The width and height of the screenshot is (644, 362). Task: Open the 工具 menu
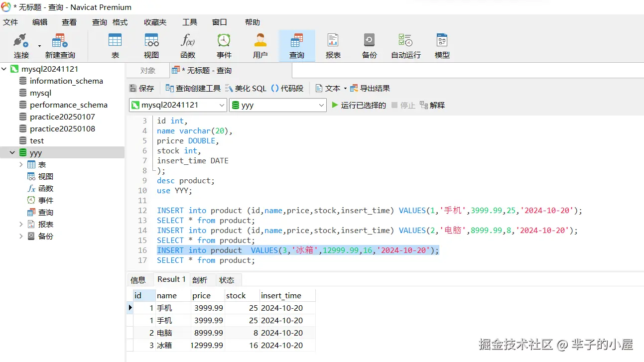click(x=190, y=22)
